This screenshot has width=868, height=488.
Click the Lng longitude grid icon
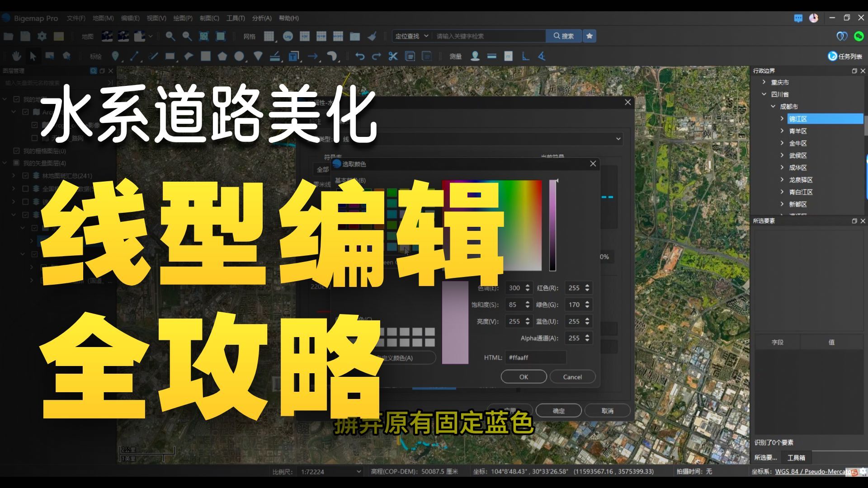click(x=288, y=36)
